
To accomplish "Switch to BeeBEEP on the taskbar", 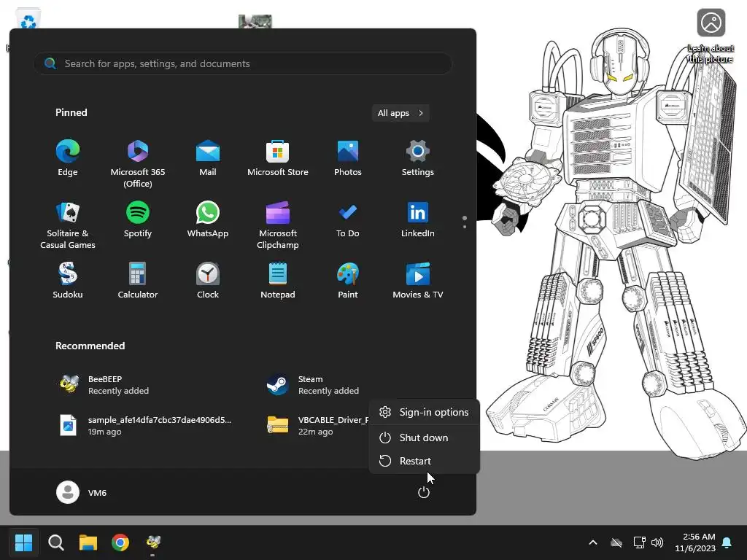I will coord(153,542).
